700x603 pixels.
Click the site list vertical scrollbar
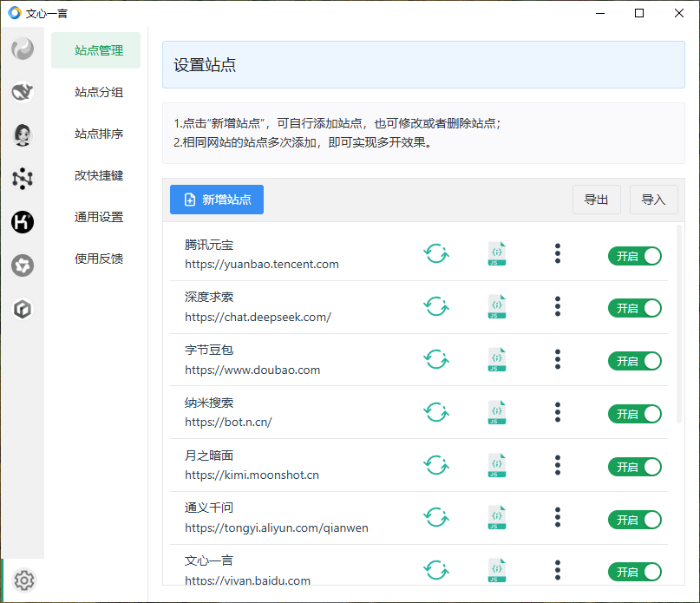679,324
